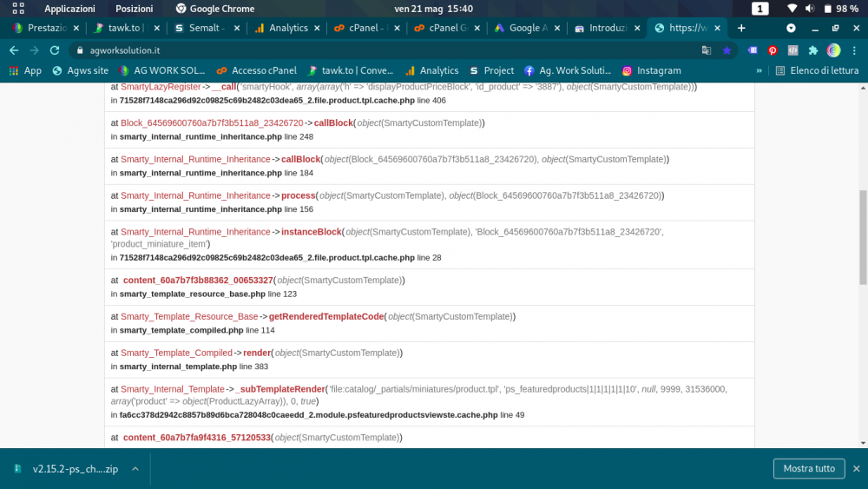Open the clock showing ven 21 mag 15:40
This screenshot has width=868, height=489.
point(433,9)
